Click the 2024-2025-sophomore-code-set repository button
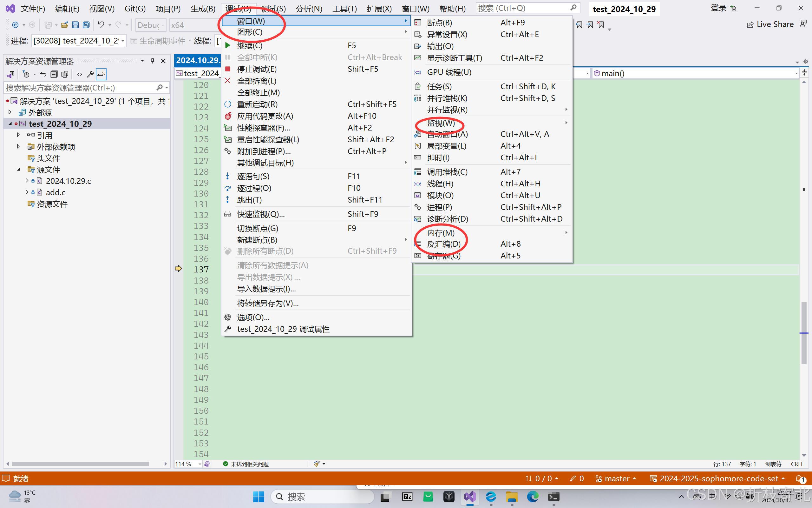812x508 pixels. [x=717, y=478]
